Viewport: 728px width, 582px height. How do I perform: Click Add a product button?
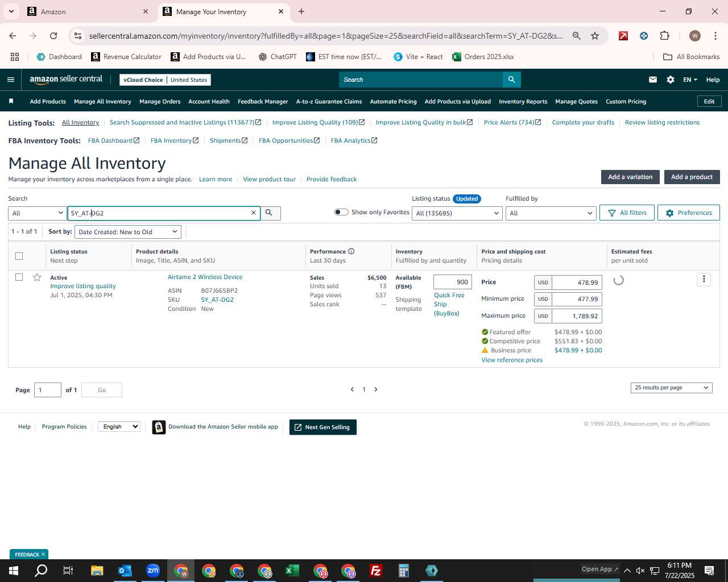click(x=692, y=177)
